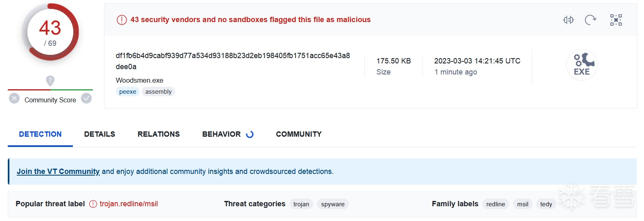Click the malicious alert warning icon
This screenshot has height=221, width=644.
click(x=122, y=20)
